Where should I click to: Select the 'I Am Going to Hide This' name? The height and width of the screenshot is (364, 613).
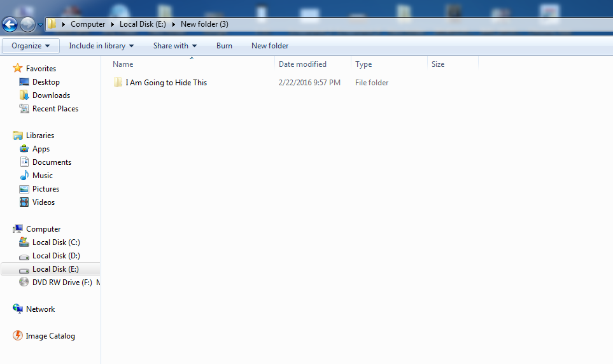(166, 83)
